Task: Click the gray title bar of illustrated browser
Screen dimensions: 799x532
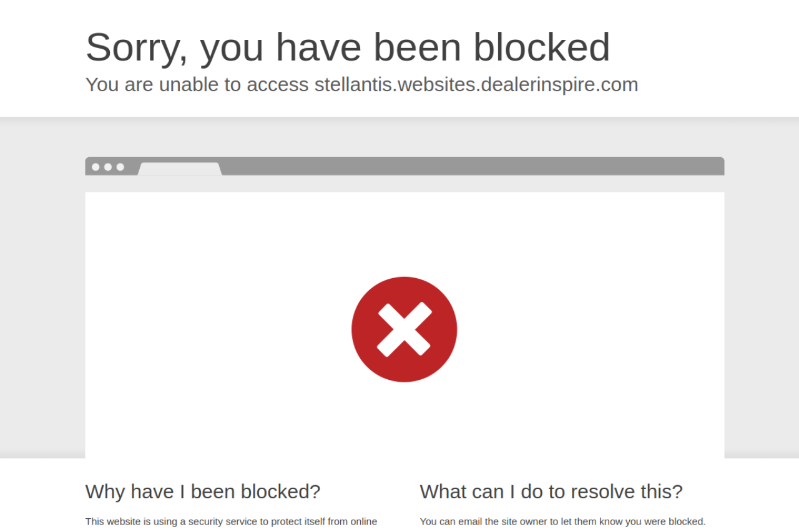Action: coord(468,166)
